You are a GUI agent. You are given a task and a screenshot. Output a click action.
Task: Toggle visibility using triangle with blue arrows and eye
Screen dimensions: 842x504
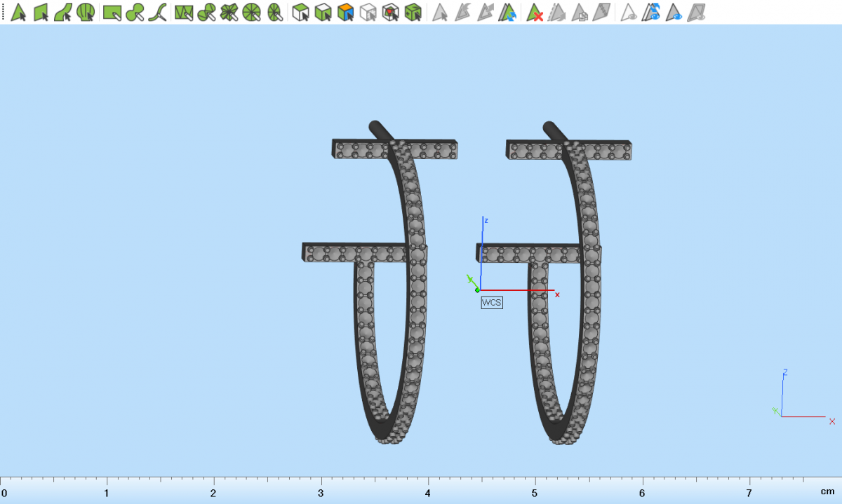[x=652, y=12]
